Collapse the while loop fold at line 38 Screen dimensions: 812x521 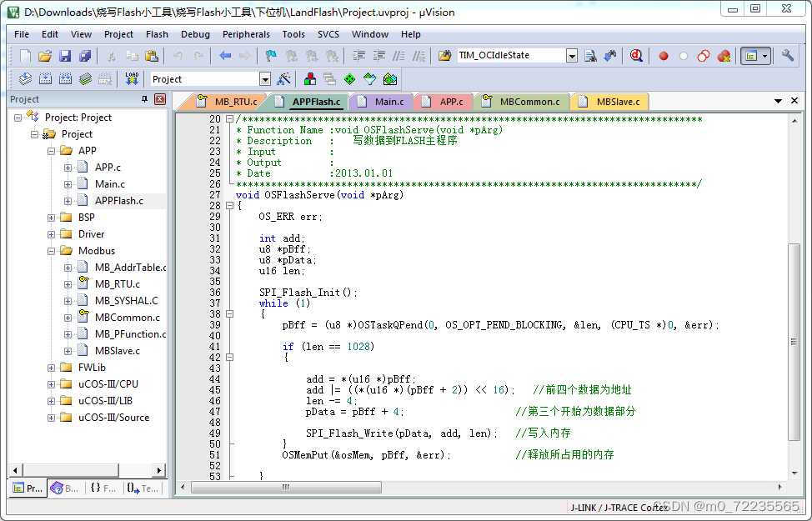[x=229, y=313]
